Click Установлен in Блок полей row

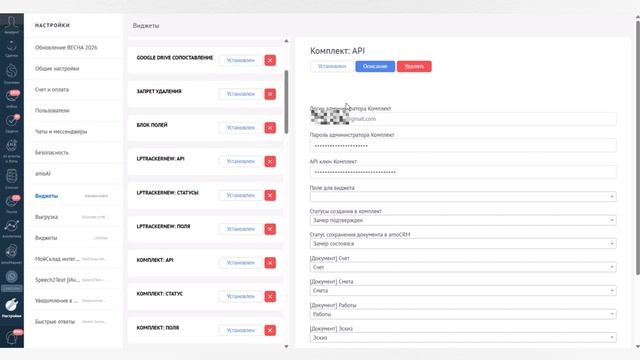[x=240, y=128]
